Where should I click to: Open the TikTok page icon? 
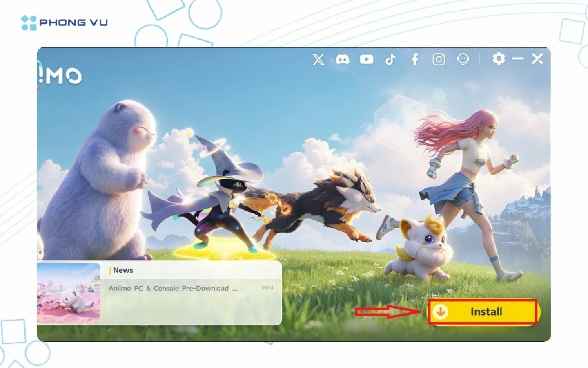[390, 59]
